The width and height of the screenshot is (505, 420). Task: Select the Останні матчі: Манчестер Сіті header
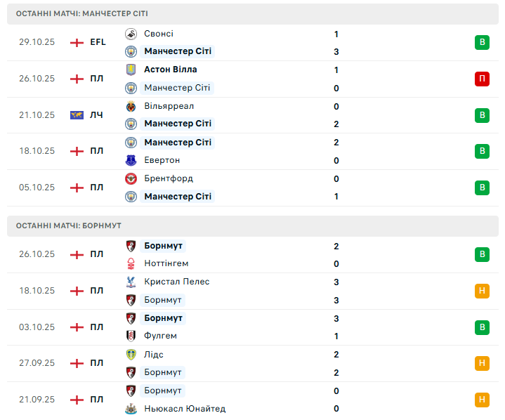(82, 13)
